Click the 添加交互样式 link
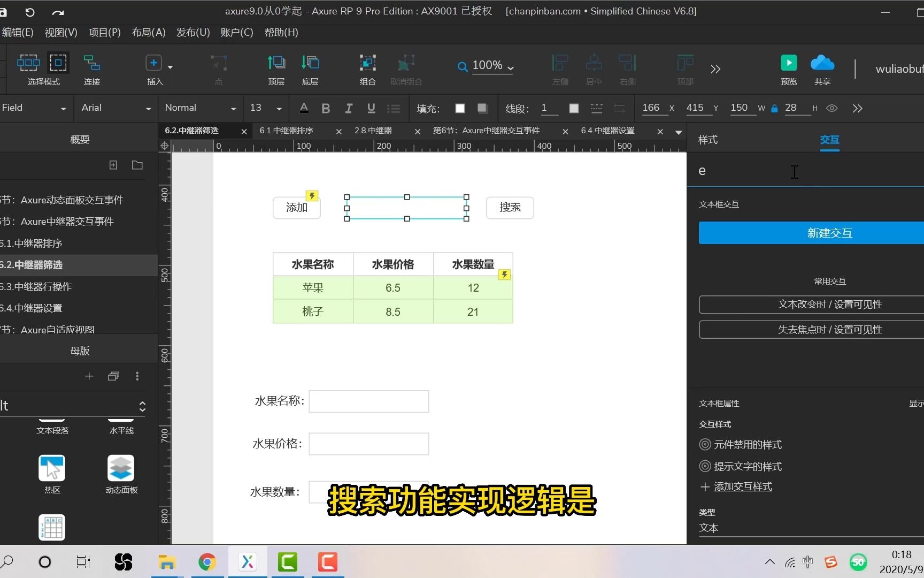This screenshot has width=924, height=578. 743,487
